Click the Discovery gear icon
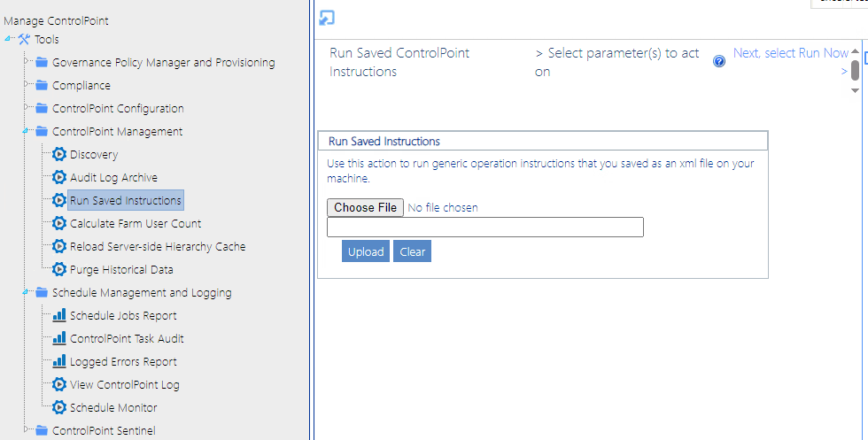The image size is (868, 440). [x=59, y=155]
